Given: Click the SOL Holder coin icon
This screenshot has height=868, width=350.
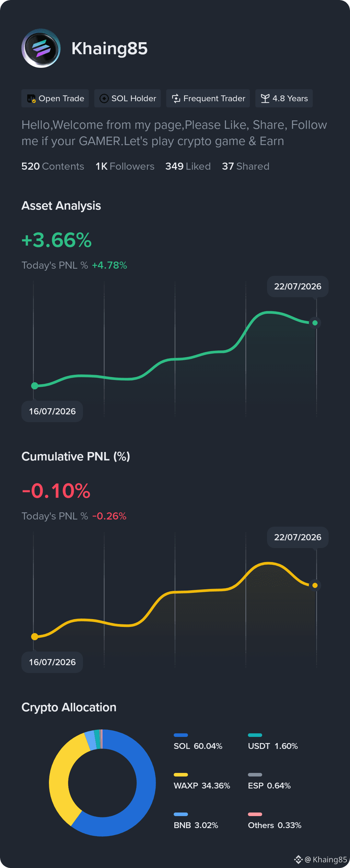Looking at the screenshot, I should pyautogui.click(x=104, y=98).
